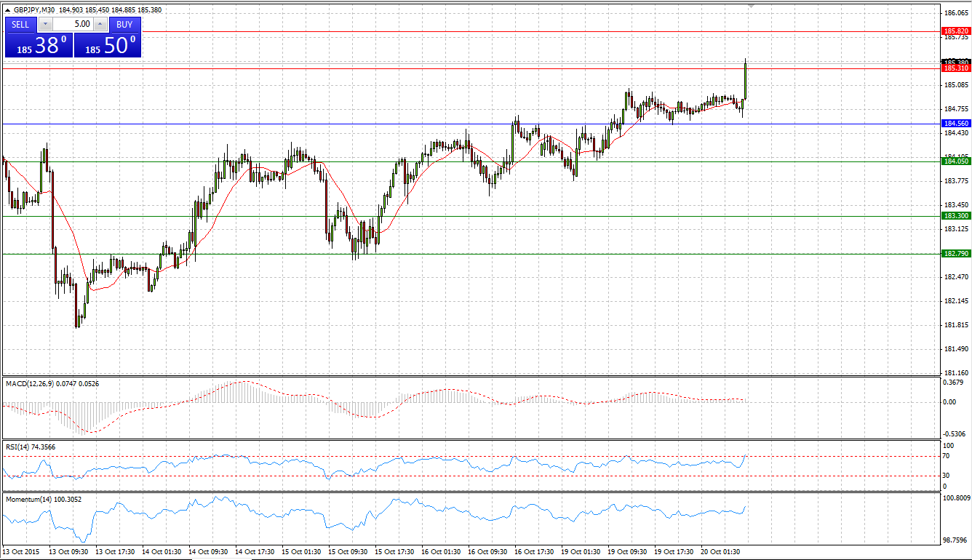The height and width of the screenshot is (560, 972).
Task: Click the Momentum scale value 100.8009
Action: coord(956,498)
